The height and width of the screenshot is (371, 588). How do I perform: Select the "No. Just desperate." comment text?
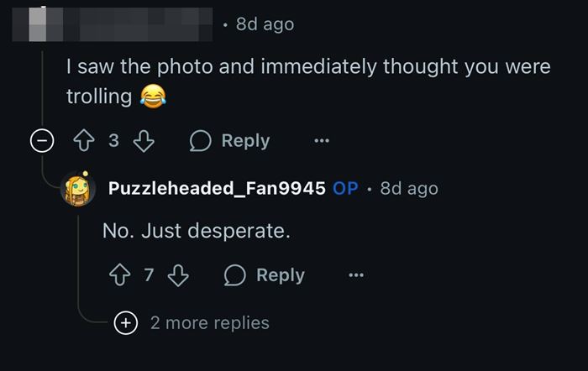click(x=197, y=231)
